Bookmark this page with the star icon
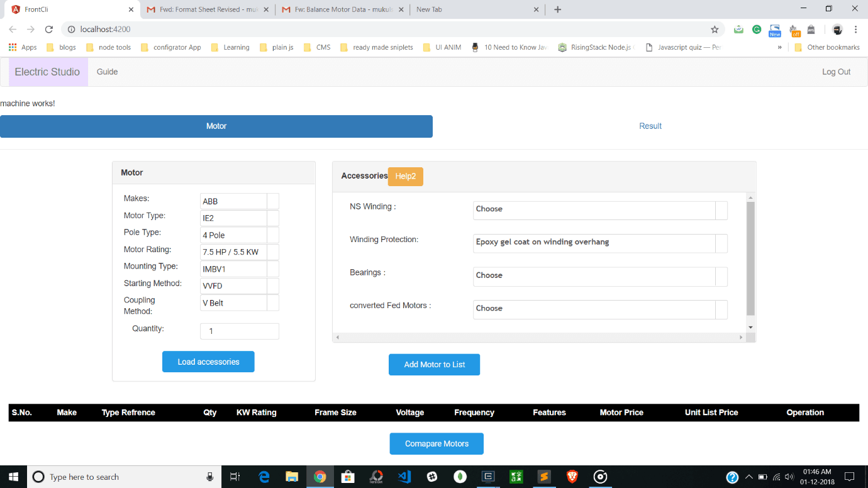Viewport: 868px width, 488px height. tap(715, 30)
